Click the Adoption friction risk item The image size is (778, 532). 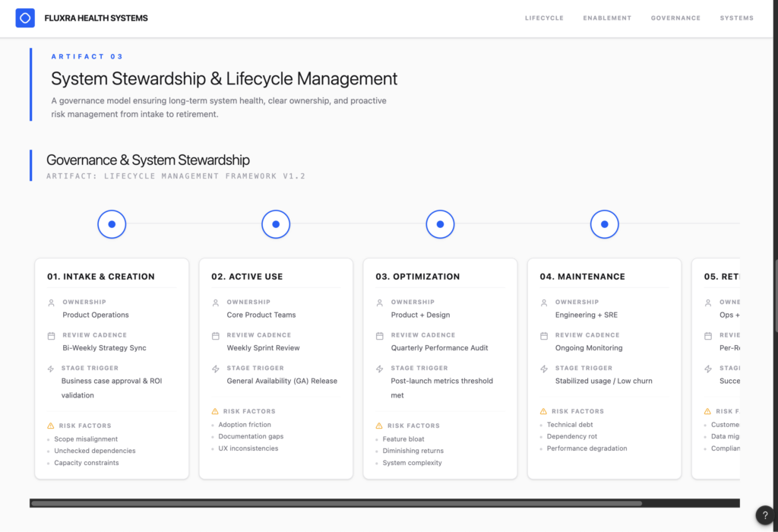(x=245, y=425)
